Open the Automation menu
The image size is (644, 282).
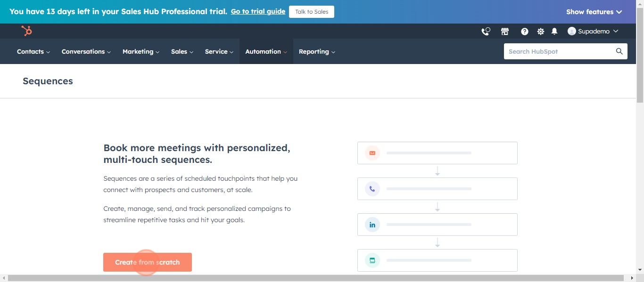pyautogui.click(x=266, y=52)
